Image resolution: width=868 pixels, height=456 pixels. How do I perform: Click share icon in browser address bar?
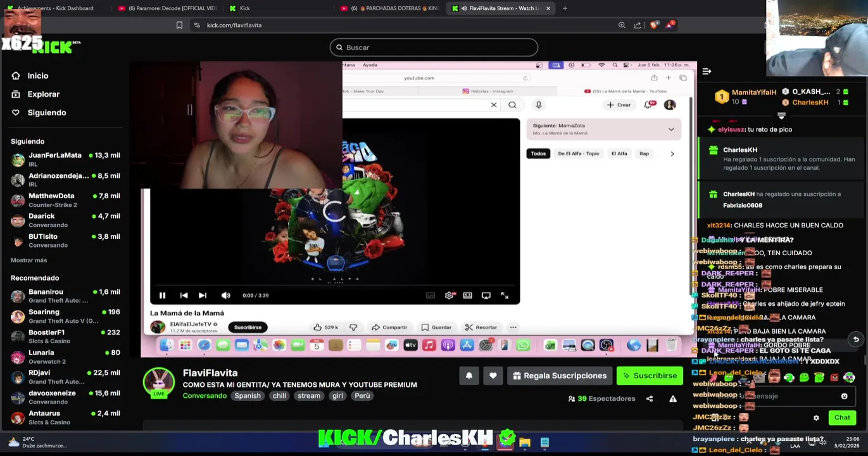(637, 25)
